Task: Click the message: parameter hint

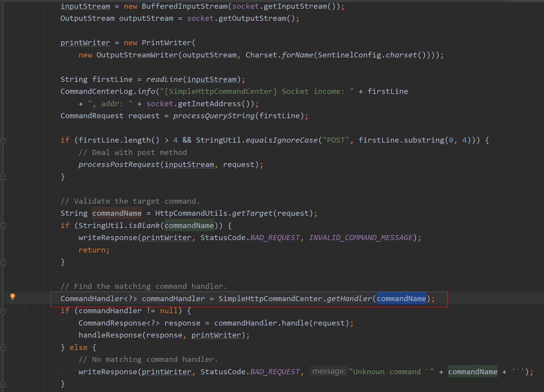Action: (x=329, y=372)
